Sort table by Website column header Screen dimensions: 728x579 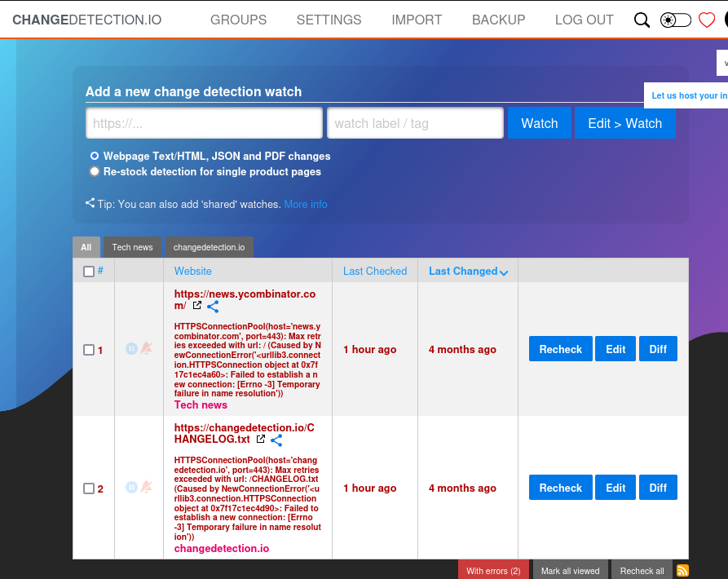[x=192, y=271]
